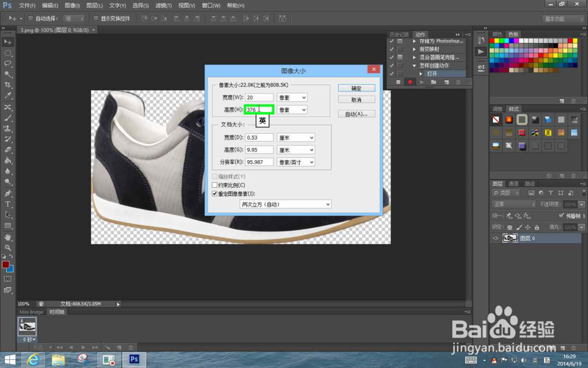Toggle 传播帧 1 checkbox

(561, 216)
